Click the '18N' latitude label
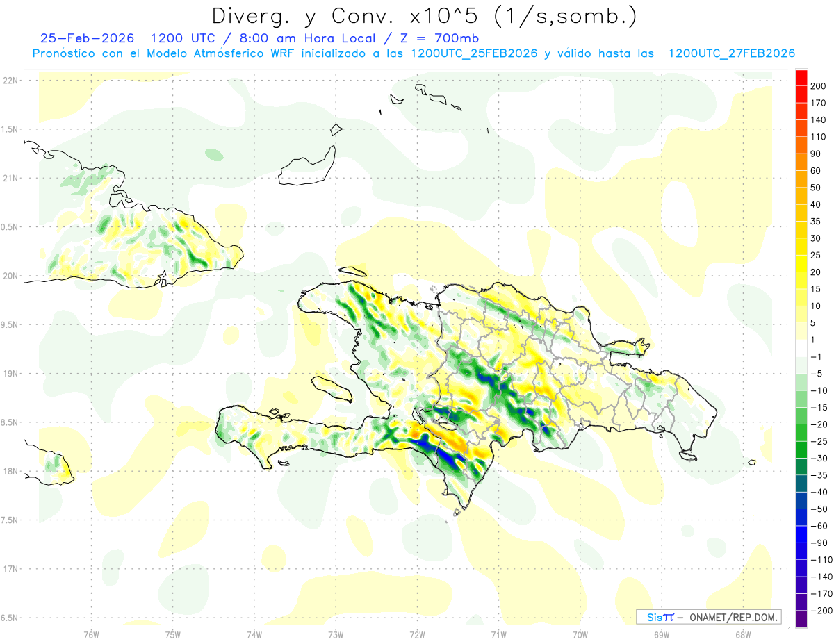 coord(10,471)
